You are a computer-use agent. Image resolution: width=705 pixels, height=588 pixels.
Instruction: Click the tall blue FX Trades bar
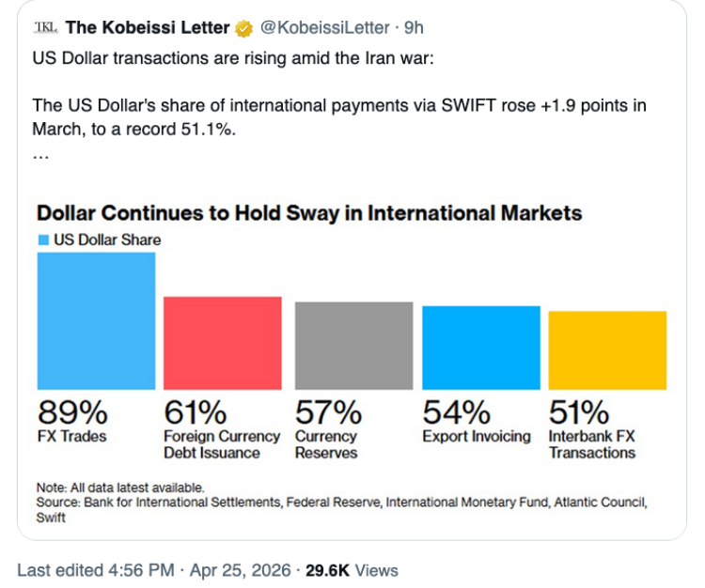[x=96, y=320]
